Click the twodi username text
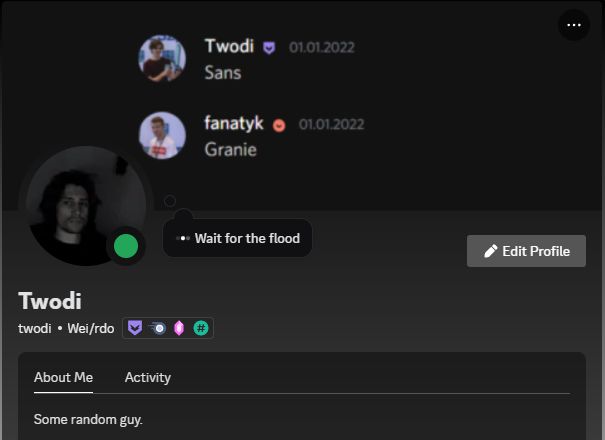605x440 pixels. [35, 328]
